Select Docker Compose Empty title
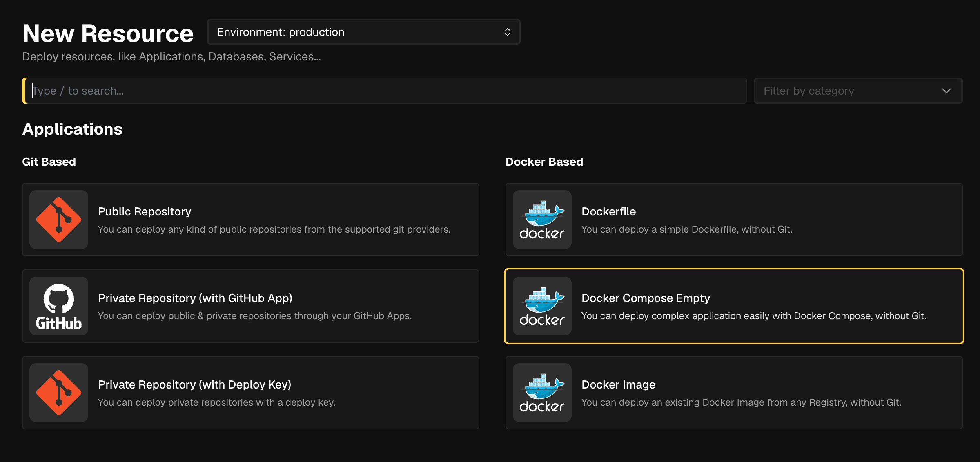 [x=646, y=298]
